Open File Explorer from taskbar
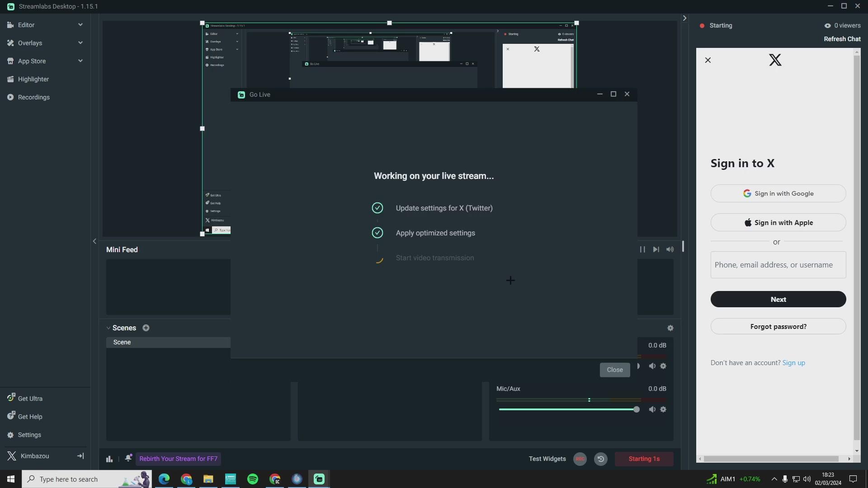 tap(208, 479)
